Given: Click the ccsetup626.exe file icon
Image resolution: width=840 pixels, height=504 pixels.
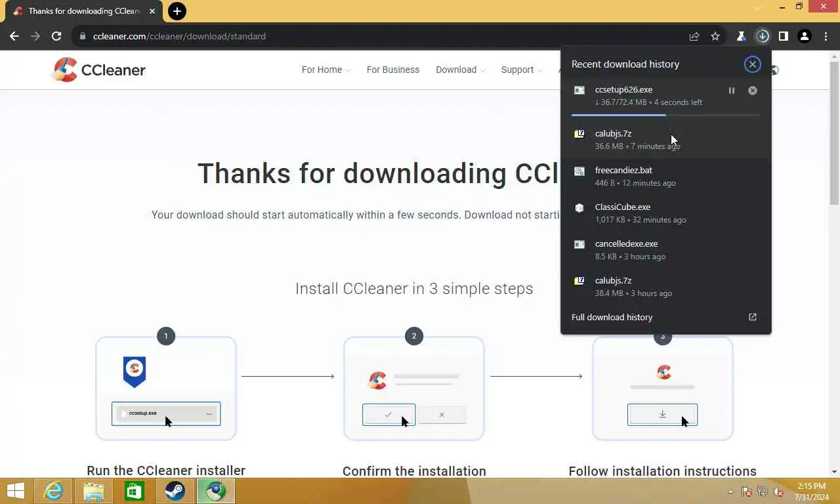Looking at the screenshot, I should pyautogui.click(x=579, y=91).
